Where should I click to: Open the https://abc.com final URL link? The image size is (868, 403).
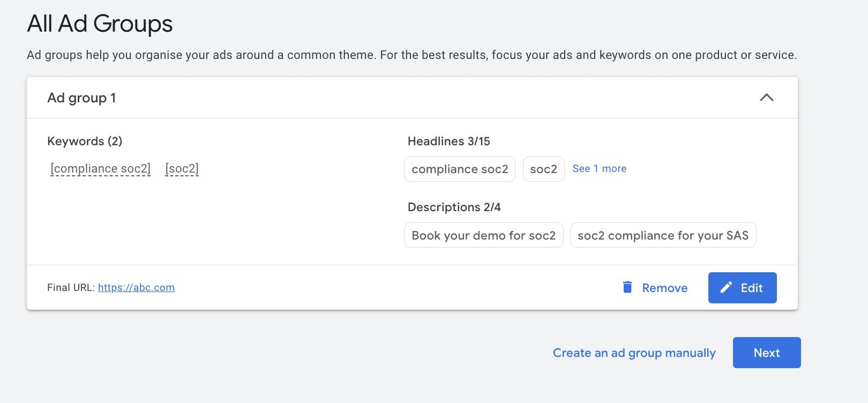click(x=136, y=287)
